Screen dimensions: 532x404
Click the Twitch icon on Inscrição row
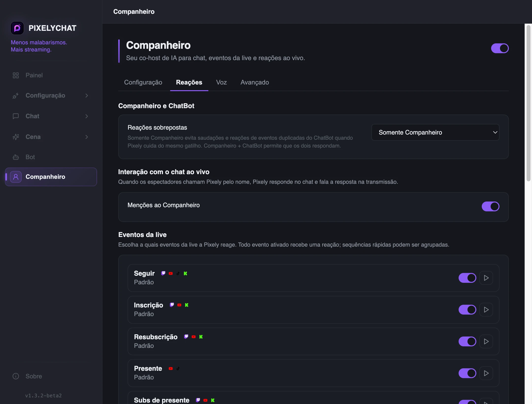[x=172, y=305]
